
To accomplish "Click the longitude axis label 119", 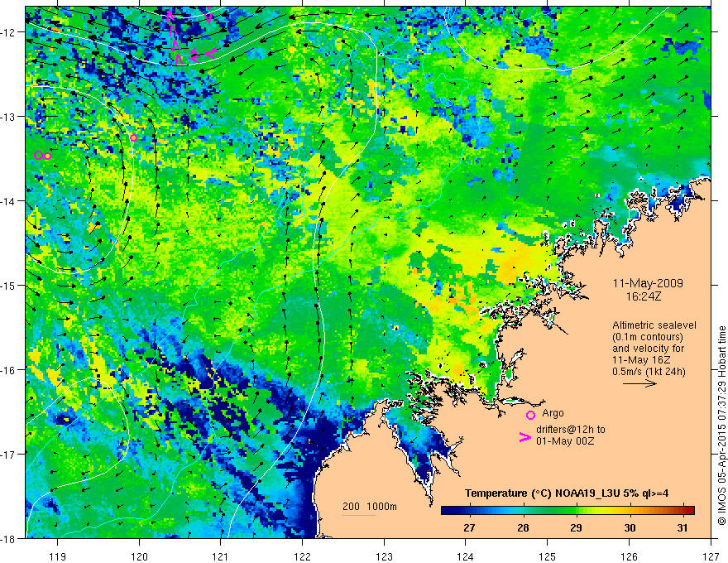I will [x=58, y=556].
